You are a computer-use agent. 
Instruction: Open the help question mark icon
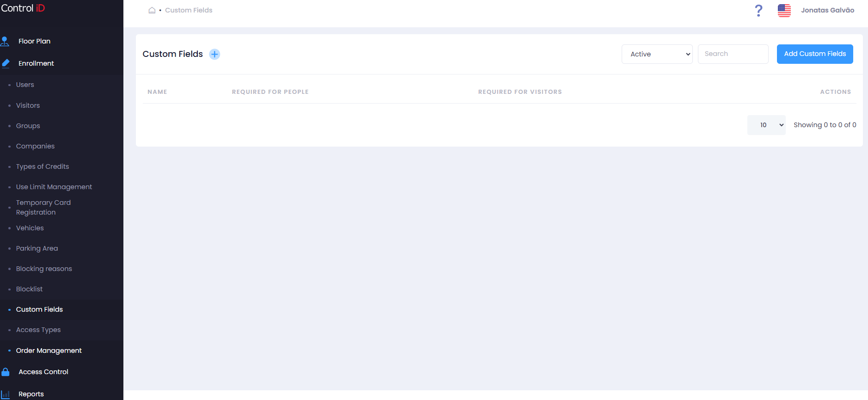[x=758, y=10]
